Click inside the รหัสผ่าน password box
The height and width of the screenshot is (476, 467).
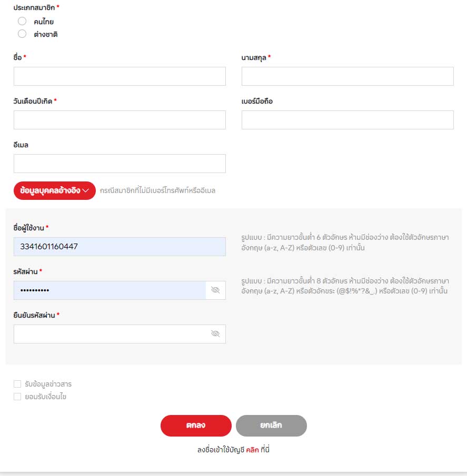click(110, 290)
